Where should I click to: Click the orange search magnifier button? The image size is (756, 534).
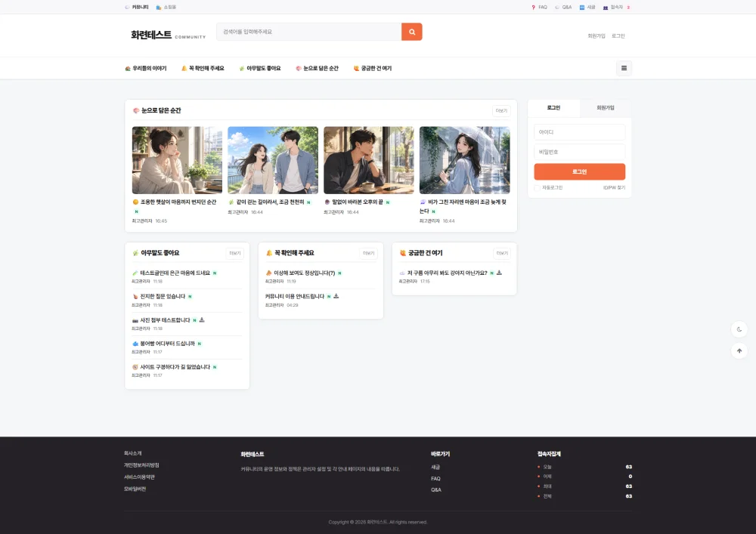[412, 32]
